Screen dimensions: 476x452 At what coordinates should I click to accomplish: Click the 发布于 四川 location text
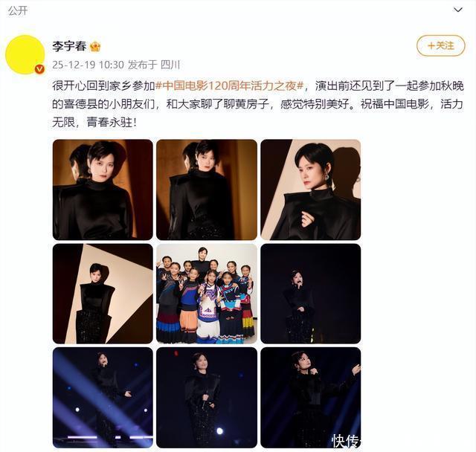point(154,65)
